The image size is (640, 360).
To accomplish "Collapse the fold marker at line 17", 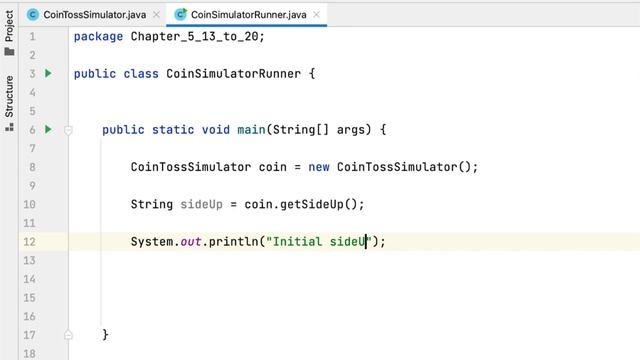I will [x=68, y=335].
